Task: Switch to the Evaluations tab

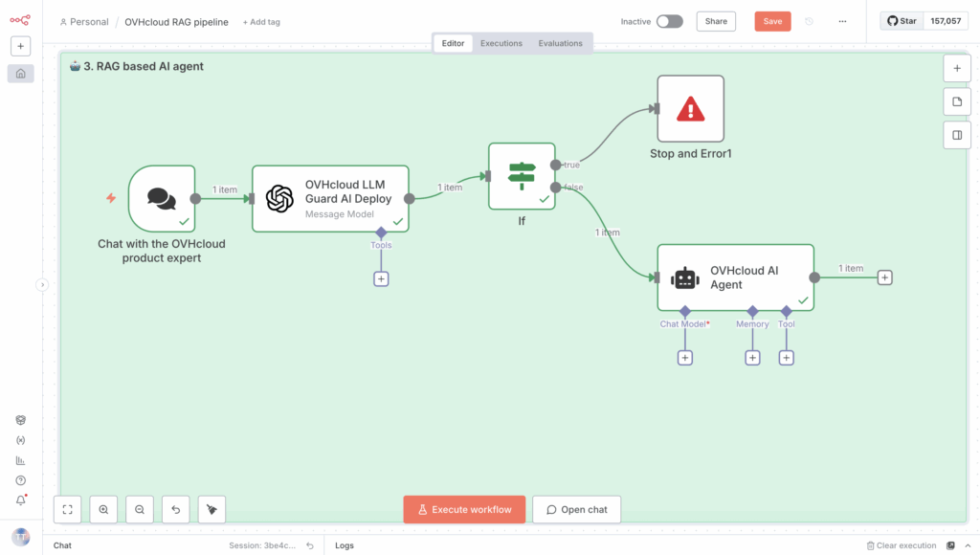Action: [560, 43]
